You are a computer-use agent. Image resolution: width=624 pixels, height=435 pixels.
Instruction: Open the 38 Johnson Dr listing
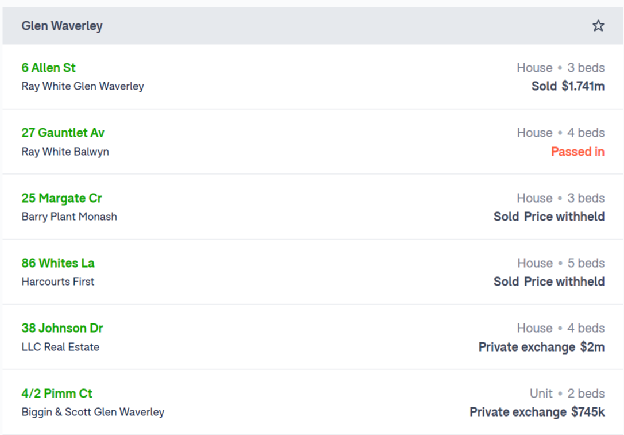click(62, 328)
